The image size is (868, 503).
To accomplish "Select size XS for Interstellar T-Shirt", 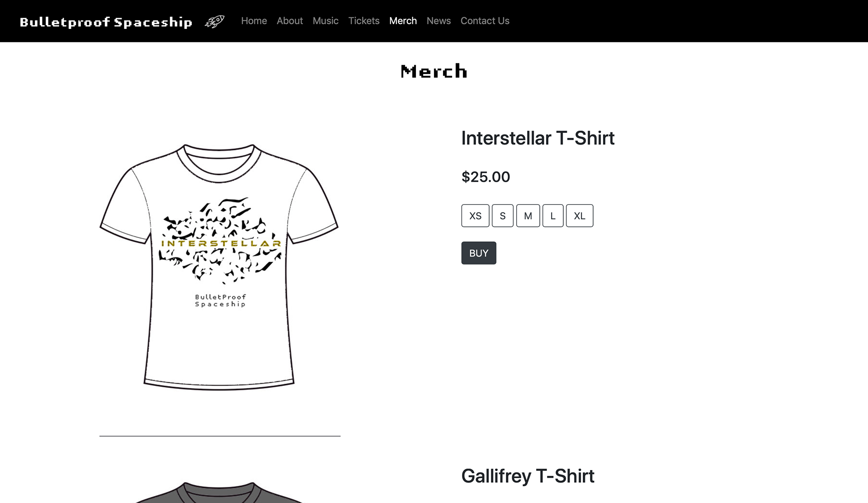I will tap(475, 216).
